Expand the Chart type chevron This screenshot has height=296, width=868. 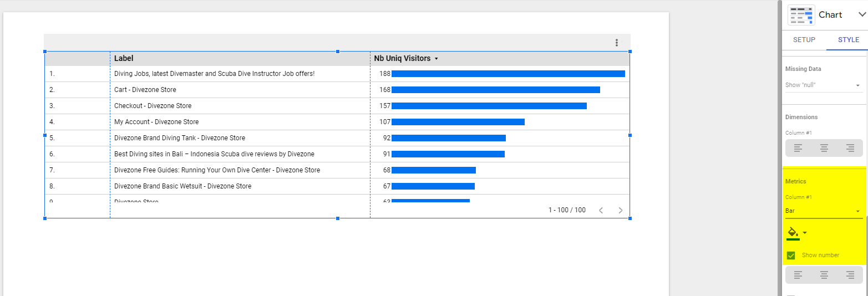(861, 15)
